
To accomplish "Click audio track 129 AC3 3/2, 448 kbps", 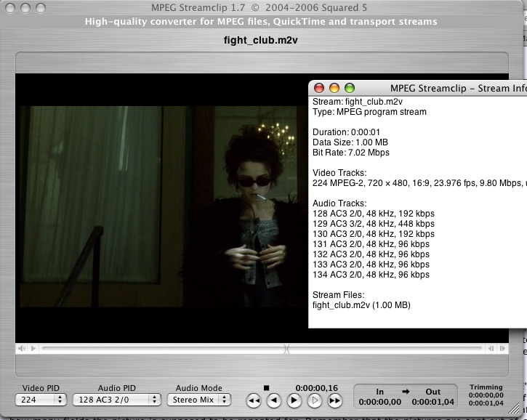I will [374, 224].
